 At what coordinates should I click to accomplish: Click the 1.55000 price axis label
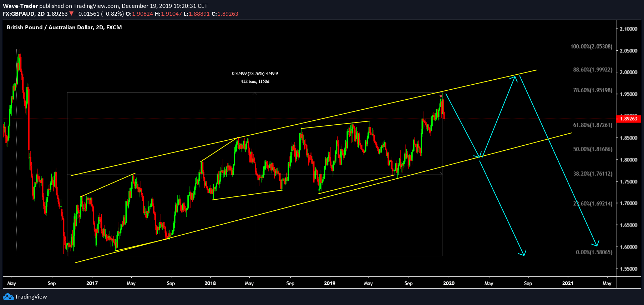629,269
